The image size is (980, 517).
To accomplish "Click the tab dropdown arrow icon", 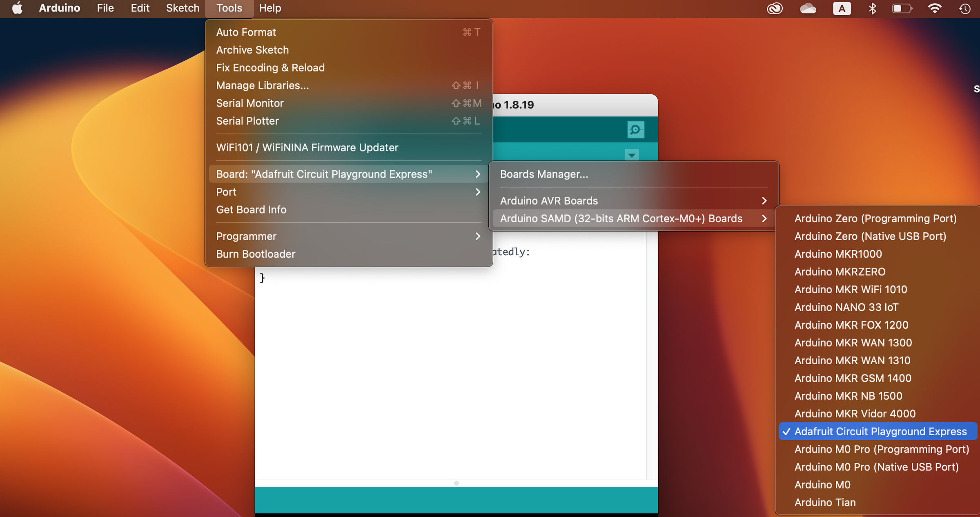I will coord(632,155).
